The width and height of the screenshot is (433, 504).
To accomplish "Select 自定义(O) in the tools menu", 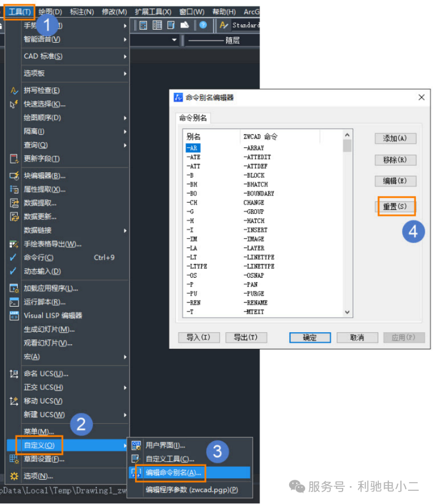I will point(68,446).
